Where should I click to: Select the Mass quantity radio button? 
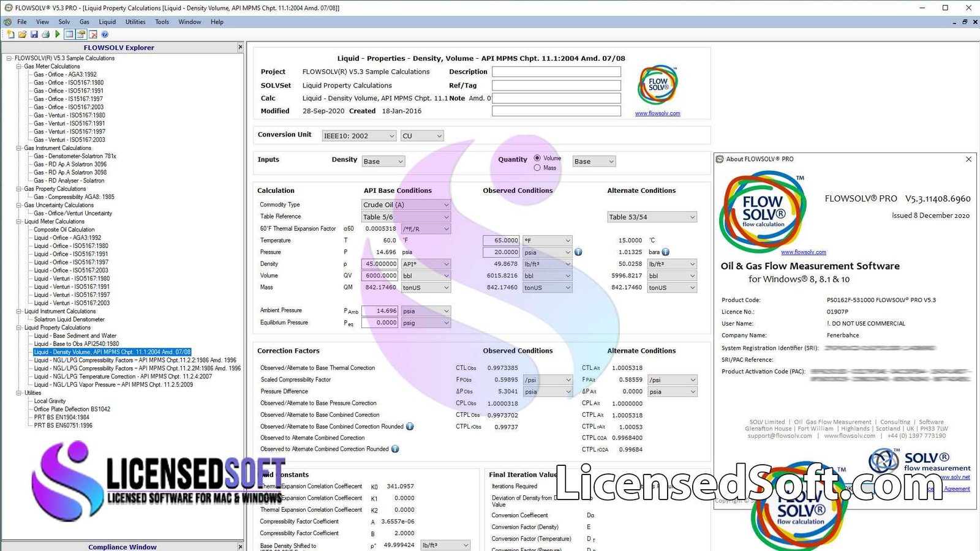(537, 168)
